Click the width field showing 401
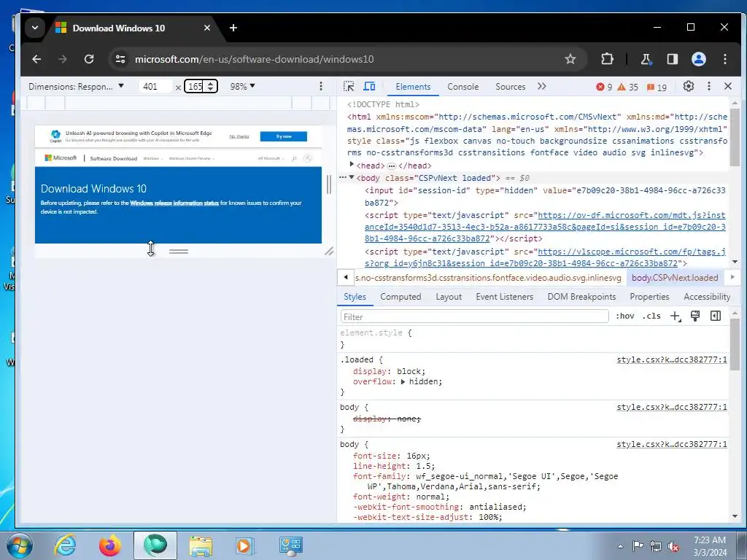 tap(155, 86)
